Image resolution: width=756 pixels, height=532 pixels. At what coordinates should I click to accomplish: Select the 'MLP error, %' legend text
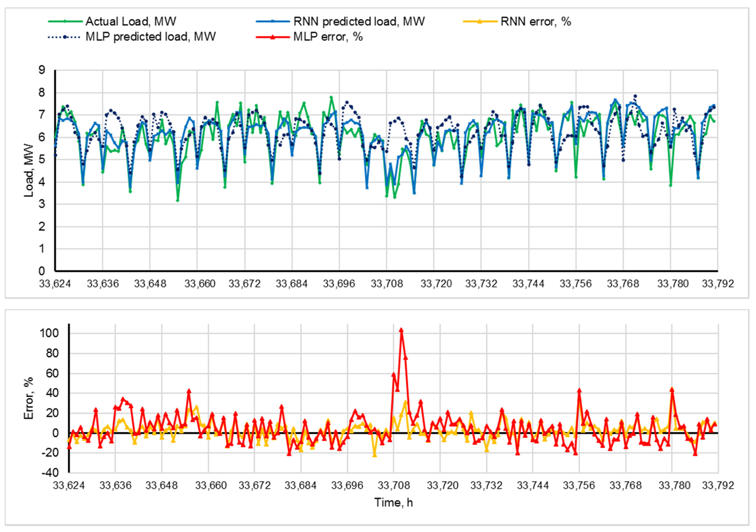(x=328, y=37)
